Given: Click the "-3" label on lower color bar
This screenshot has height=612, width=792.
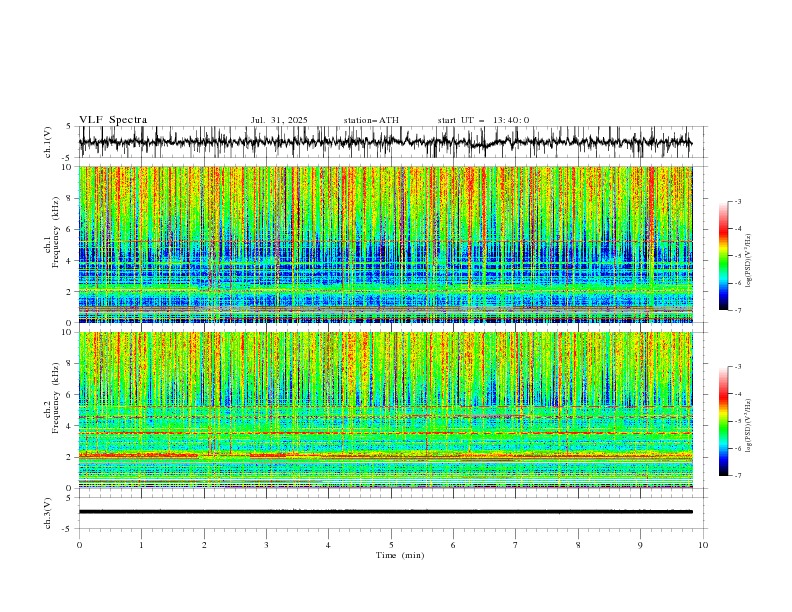Looking at the screenshot, I should 738,367.
